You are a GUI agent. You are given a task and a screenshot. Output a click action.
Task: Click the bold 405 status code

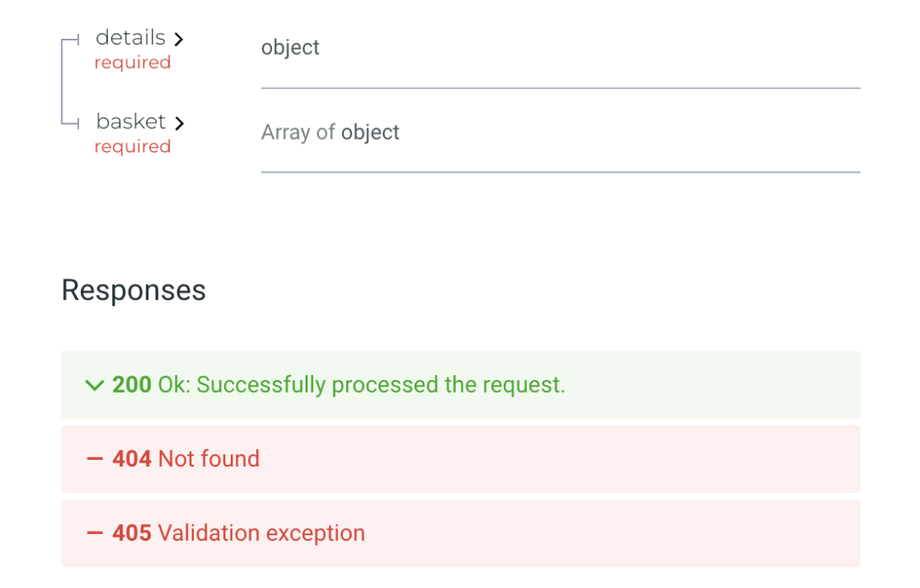131,533
